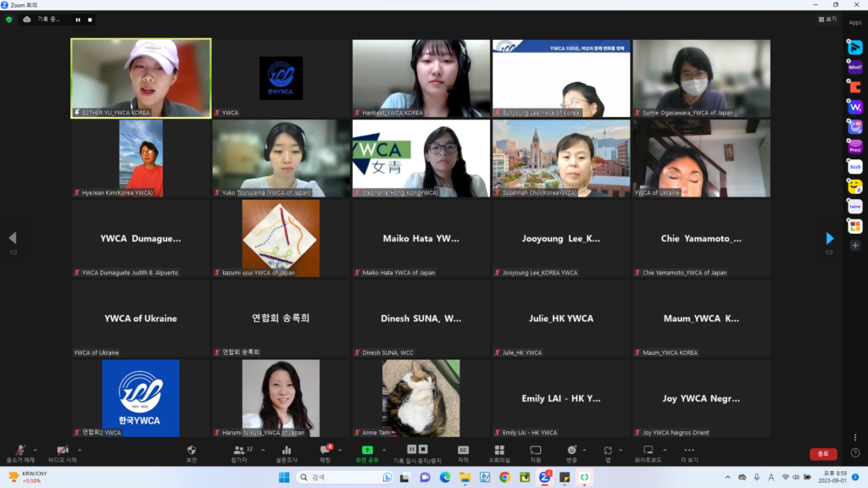Open More (더 보기) menu

[688, 452]
